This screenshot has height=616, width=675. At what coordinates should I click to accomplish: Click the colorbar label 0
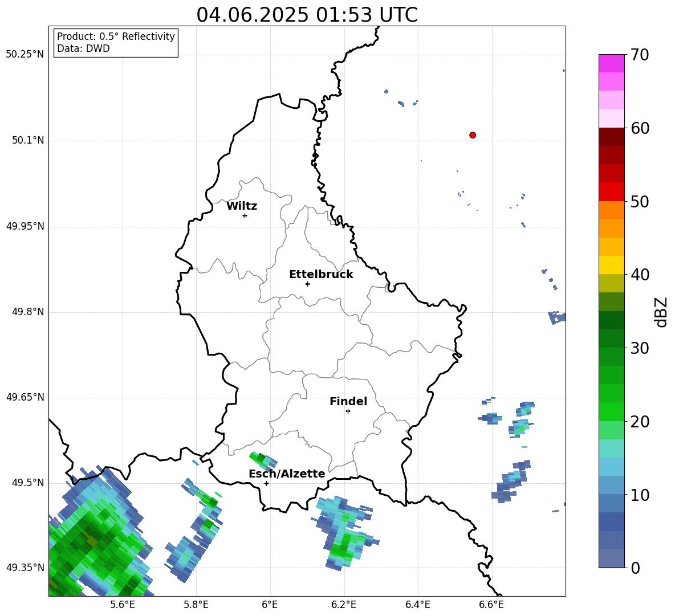click(635, 568)
